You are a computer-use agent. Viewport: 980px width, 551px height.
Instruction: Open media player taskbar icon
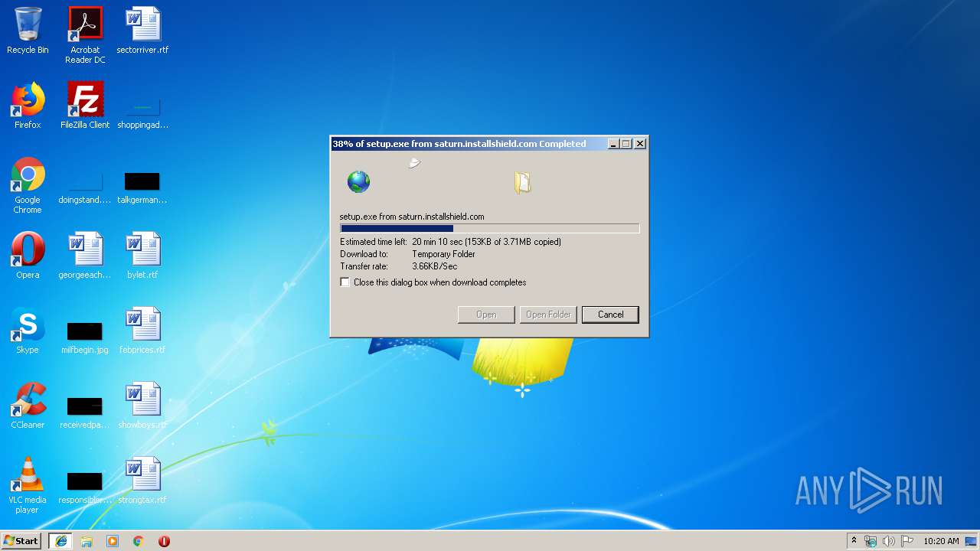(x=113, y=541)
